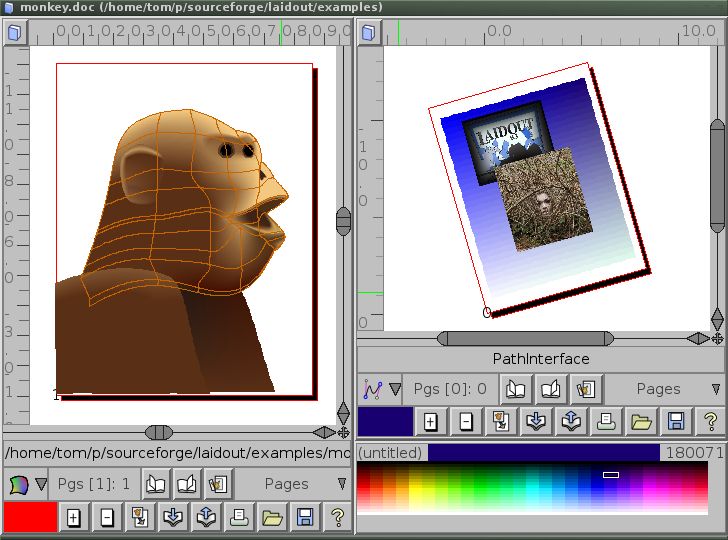Viewport: 728px width, 540px height.
Task: Click the red color swatch
Action: (x=30, y=517)
